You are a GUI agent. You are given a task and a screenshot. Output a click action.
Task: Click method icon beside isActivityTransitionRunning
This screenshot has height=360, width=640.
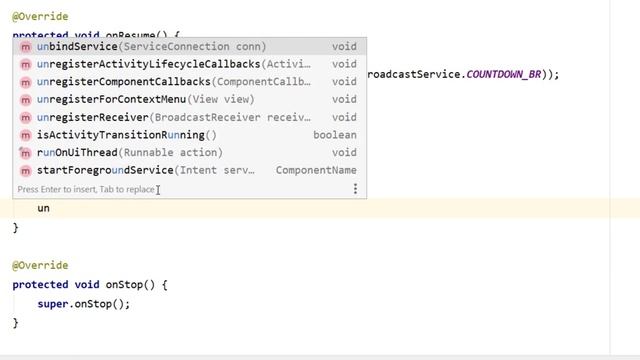point(26,135)
